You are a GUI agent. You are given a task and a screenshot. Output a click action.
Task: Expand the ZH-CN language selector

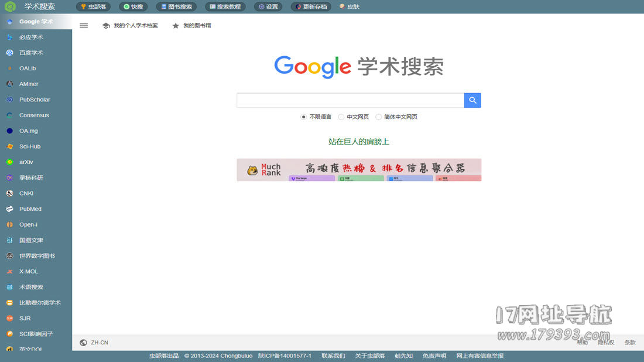click(100, 343)
